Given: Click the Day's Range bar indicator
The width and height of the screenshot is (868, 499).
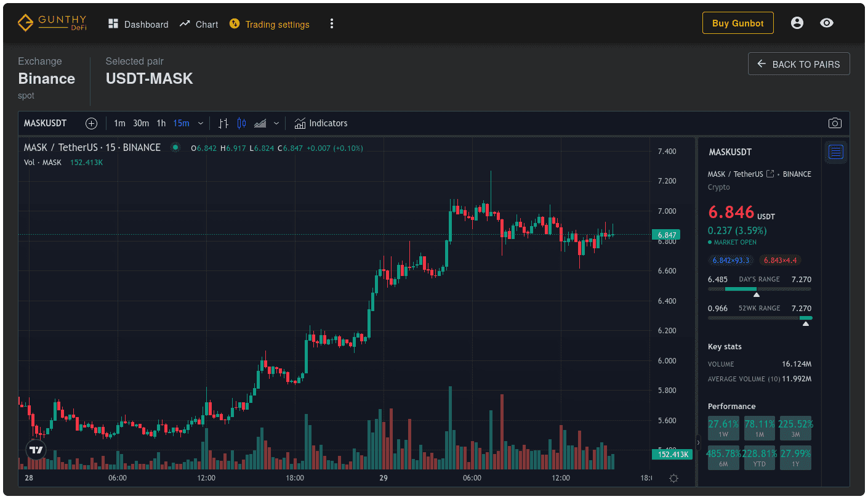Looking at the screenshot, I should [759, 289].
